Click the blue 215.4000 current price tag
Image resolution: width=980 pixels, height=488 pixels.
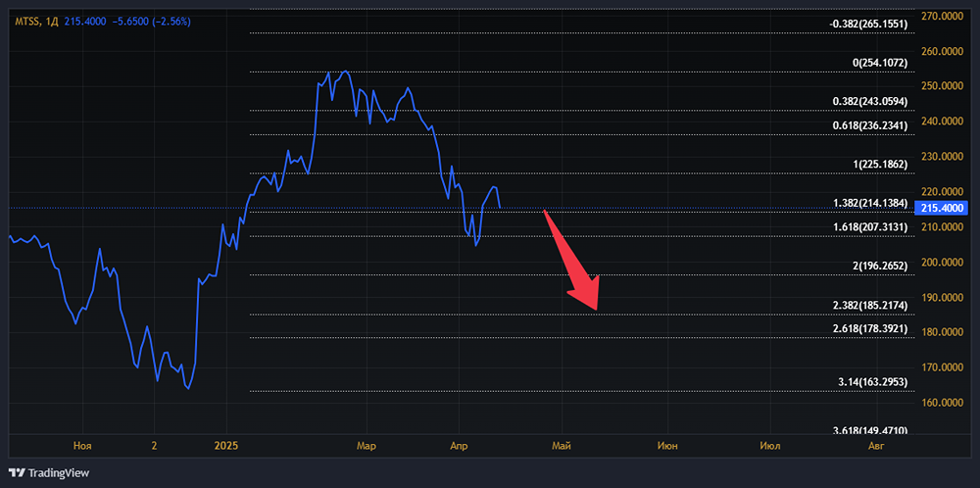coord(943,208)
